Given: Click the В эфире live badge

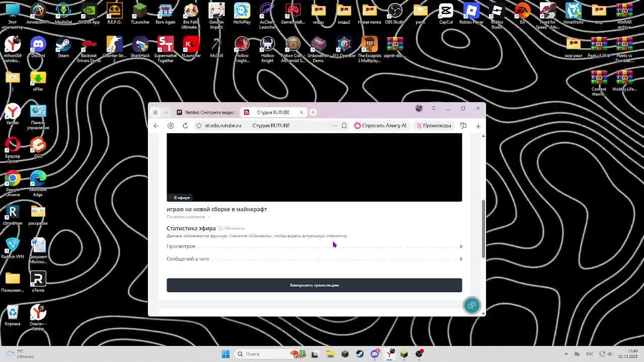Looking at the screenshot, I should [x=180, y=198].
